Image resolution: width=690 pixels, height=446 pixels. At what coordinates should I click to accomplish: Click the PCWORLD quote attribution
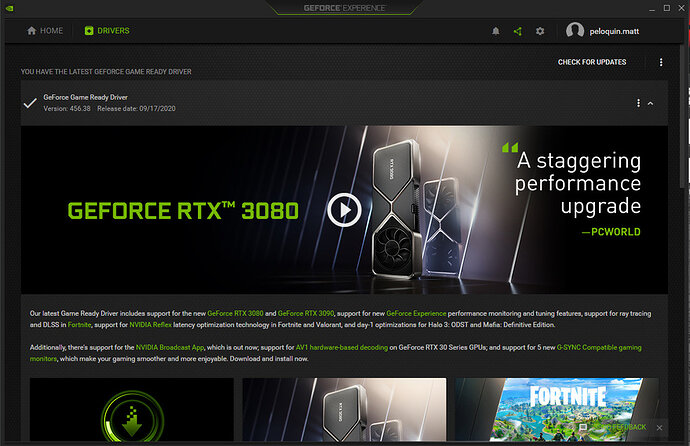click(611, 232)
